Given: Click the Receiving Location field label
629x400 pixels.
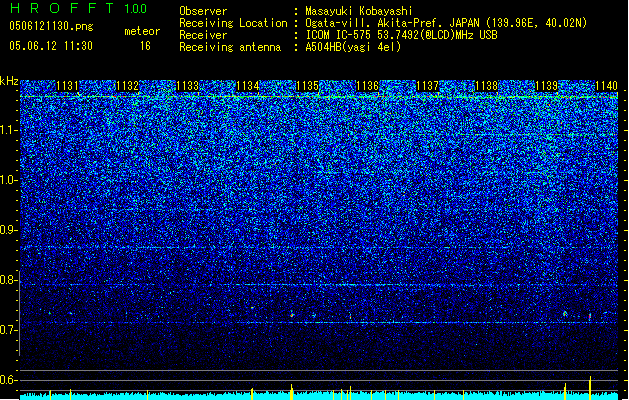Looking at the screenshot, I should [x=233, y=23].
